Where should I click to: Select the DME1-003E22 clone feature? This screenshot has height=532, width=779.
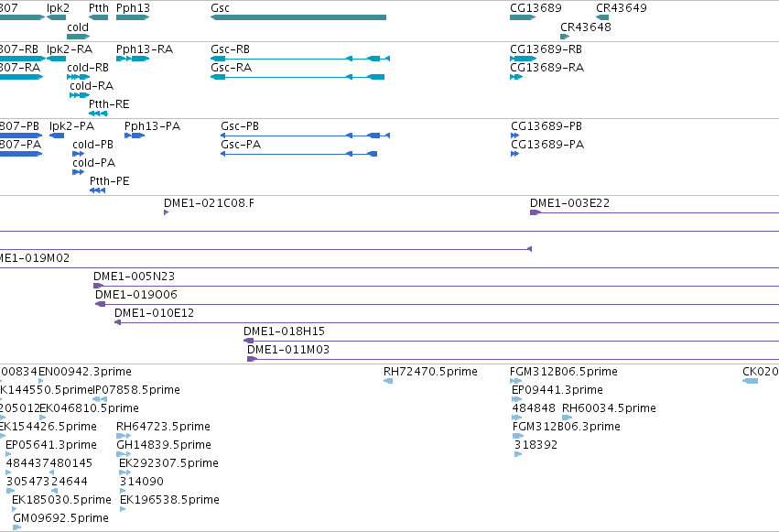(x=655, y=212)
